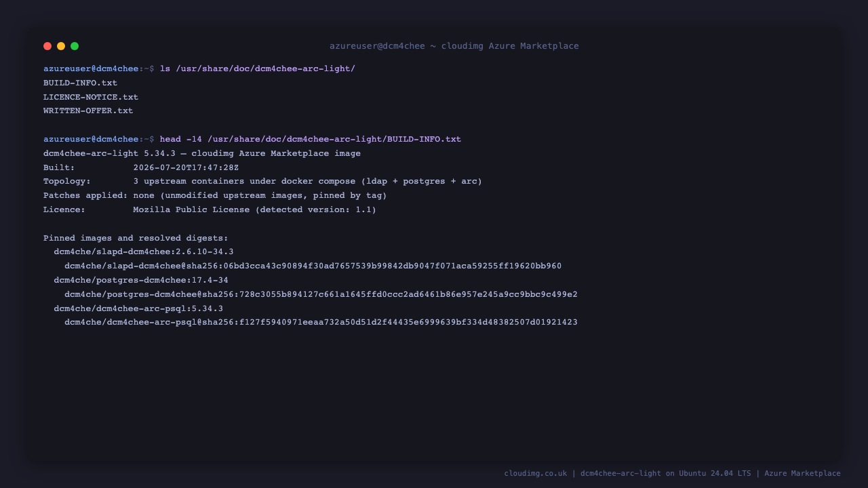The width and height of the screenshot is (868, 488).
Task: Click the 'head -14' BUILD-INFO.txt command line
Action: (x=311, y=139)
